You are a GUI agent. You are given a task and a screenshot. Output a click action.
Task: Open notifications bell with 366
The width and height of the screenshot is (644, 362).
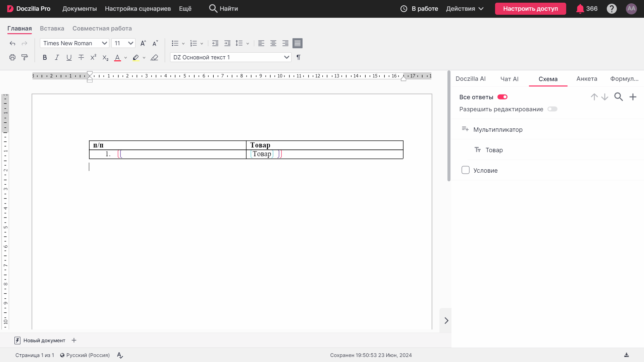pos(587,9)
